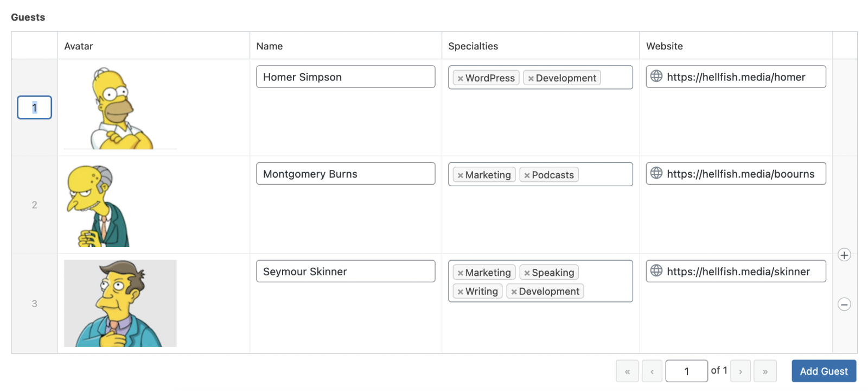Select row header 3
Image resolution: width=868 pixels, height=391 pixels.
coord(34,303)
